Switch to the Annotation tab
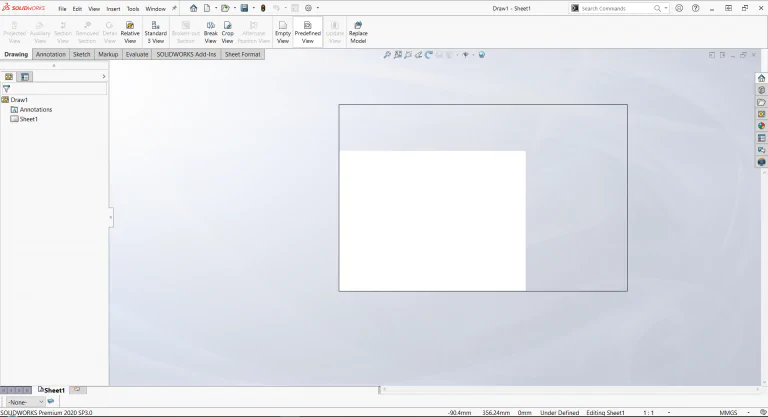This screenshot has height=417, width=768. point(50,54)
